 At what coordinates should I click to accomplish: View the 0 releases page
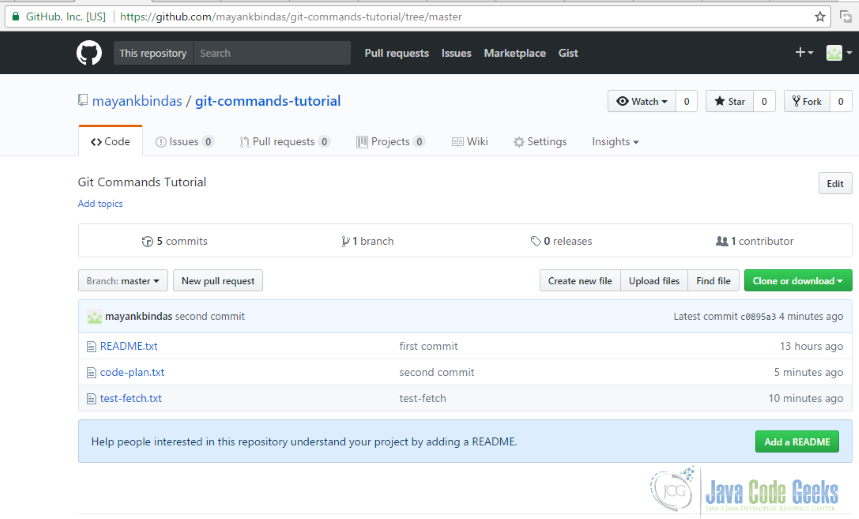click(562, 241)
